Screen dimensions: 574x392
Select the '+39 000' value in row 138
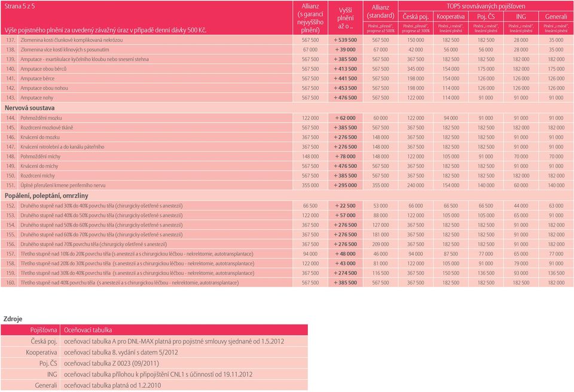(x=345, y=50)
